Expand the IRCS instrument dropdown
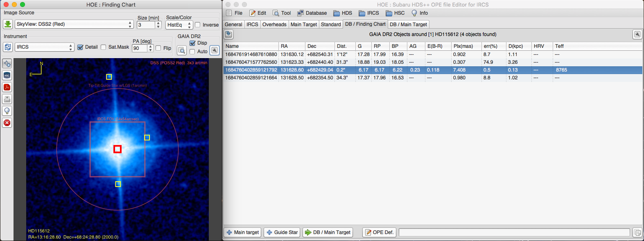The image size is (644, 241). pos(44,47)
